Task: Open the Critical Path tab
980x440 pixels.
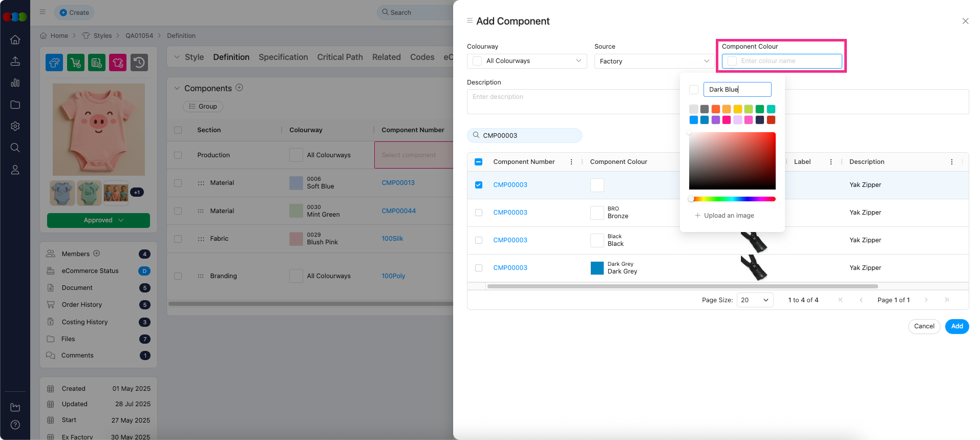Action: 340,57
